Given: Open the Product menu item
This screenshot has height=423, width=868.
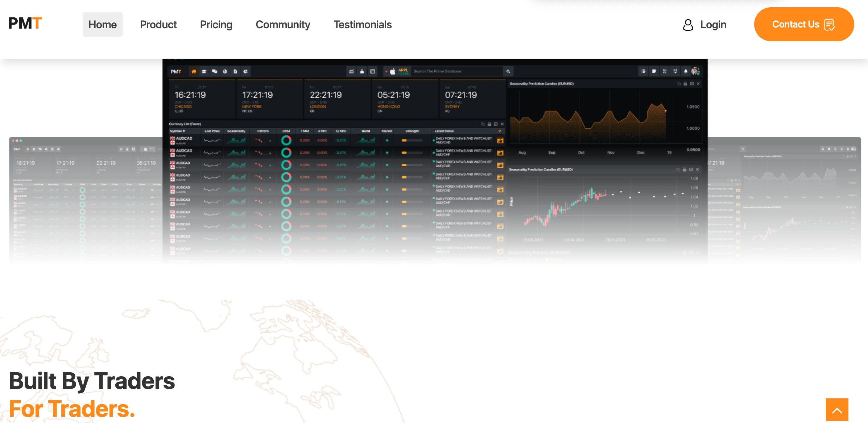Looking at the screenshot, I should coord(158,25).
